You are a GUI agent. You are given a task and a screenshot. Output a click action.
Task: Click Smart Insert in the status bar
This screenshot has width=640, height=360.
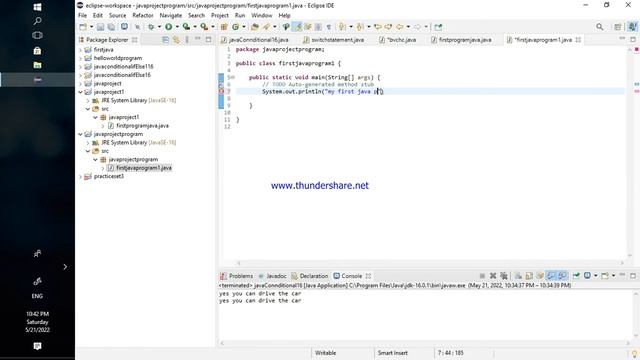pos(392,353)
